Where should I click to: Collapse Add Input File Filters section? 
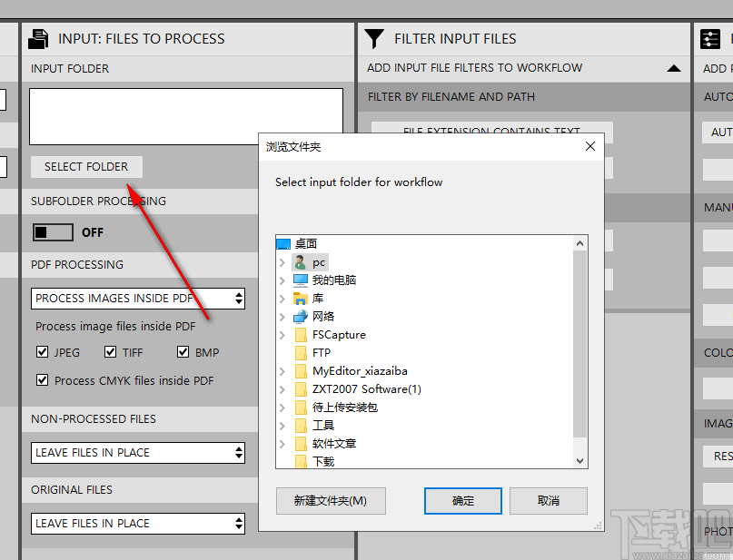point(674,68)
